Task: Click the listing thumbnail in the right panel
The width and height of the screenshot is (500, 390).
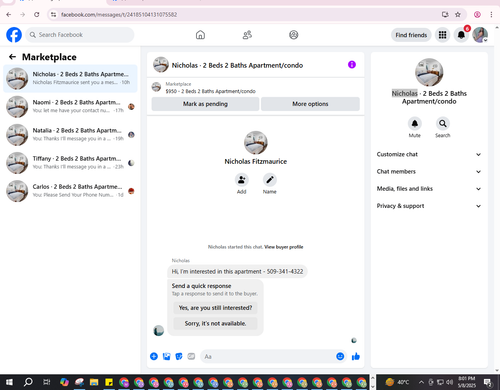Action: [429, 72]
